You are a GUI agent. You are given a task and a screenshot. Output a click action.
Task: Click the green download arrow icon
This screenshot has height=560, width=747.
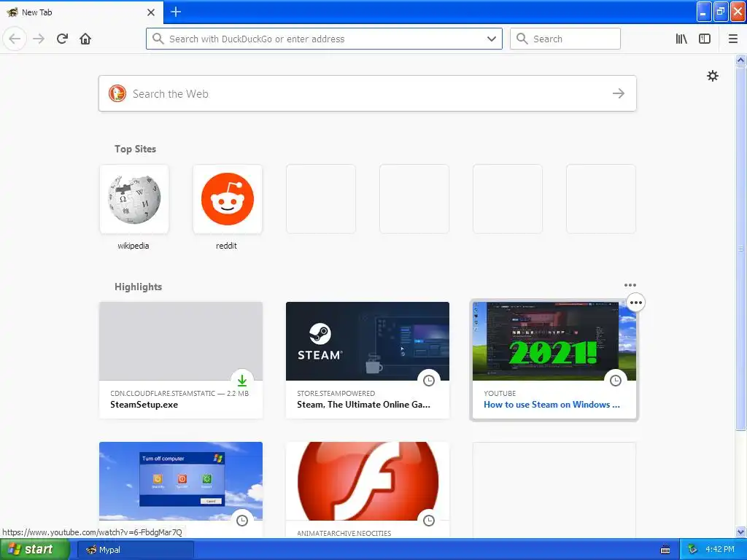(242, 380)
